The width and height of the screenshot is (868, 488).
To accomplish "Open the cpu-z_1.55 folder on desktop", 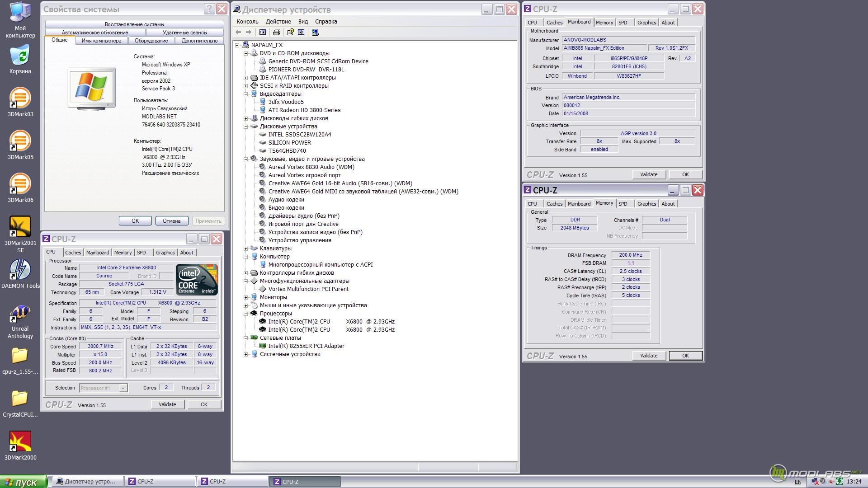I will [x=20, y=361].
